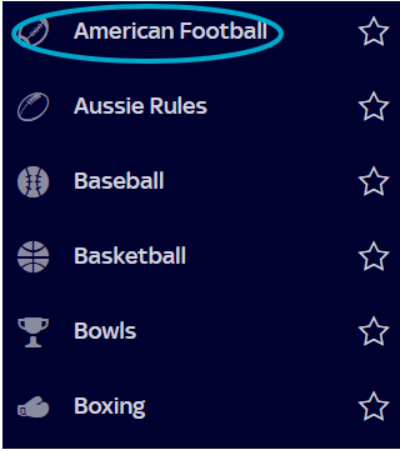Click the Boxing glove icon

[33, 407]
